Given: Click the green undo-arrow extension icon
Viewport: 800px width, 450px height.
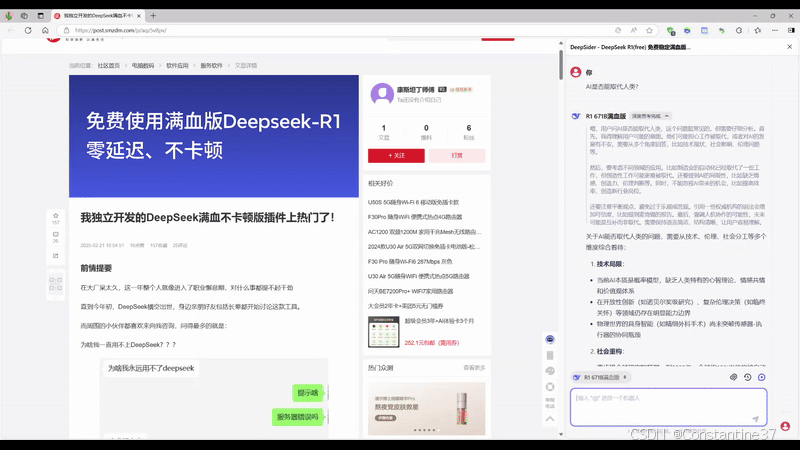Looking at the screenshot, I should [721, 31].
